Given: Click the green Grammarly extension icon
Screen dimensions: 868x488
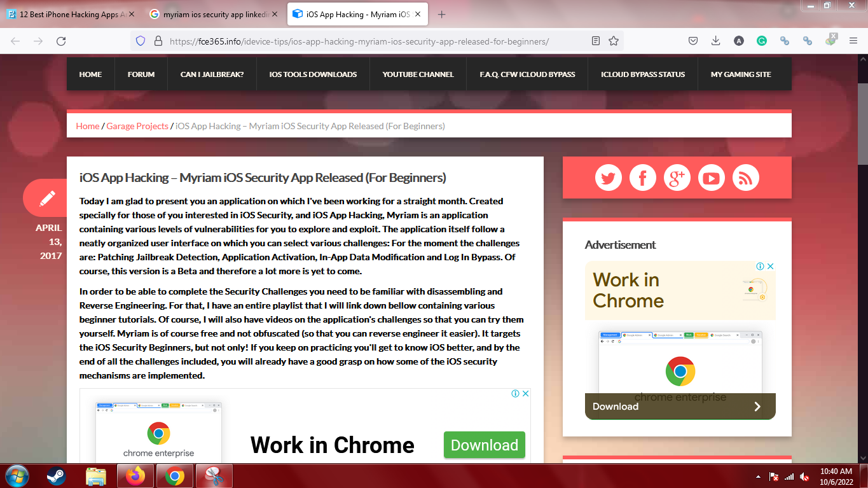Looking at the screenshot, I should point(761,41).
